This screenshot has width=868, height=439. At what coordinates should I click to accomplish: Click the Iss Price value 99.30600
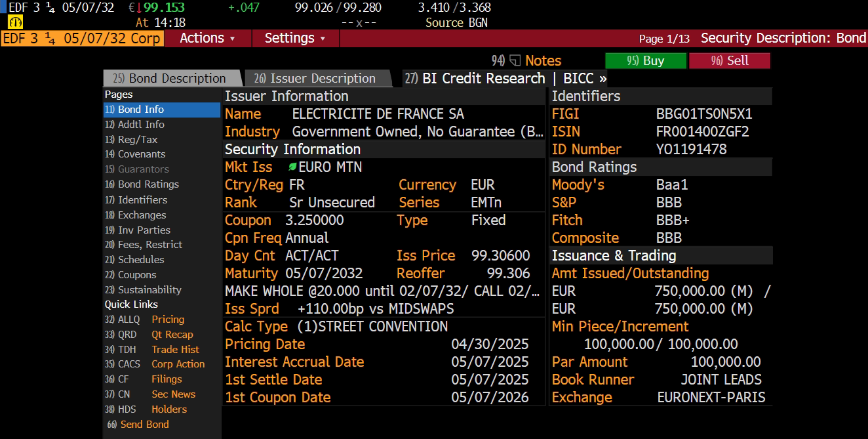501,256
